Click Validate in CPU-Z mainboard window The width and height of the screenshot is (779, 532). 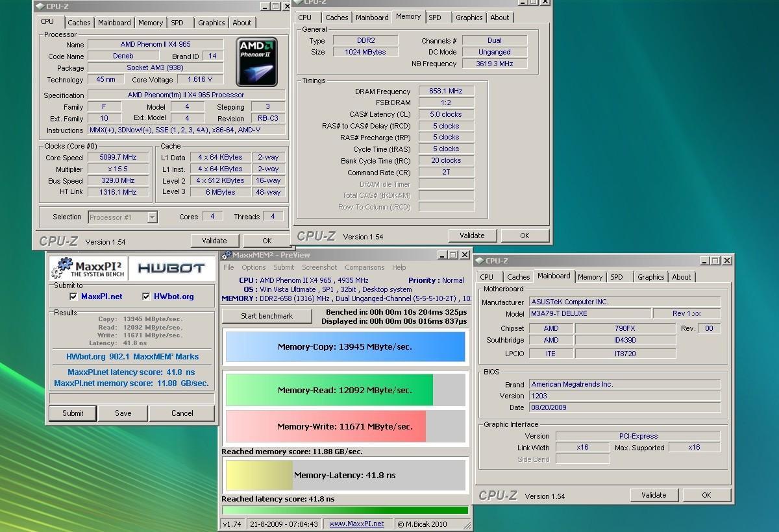(x=654, y=495)
